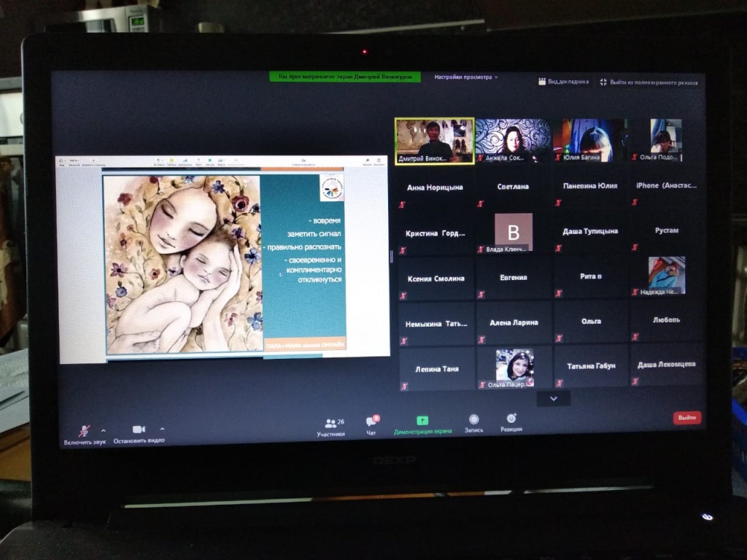
Task: Select the Анна Норицына participant tile
Action: click(x=435, y=187)
